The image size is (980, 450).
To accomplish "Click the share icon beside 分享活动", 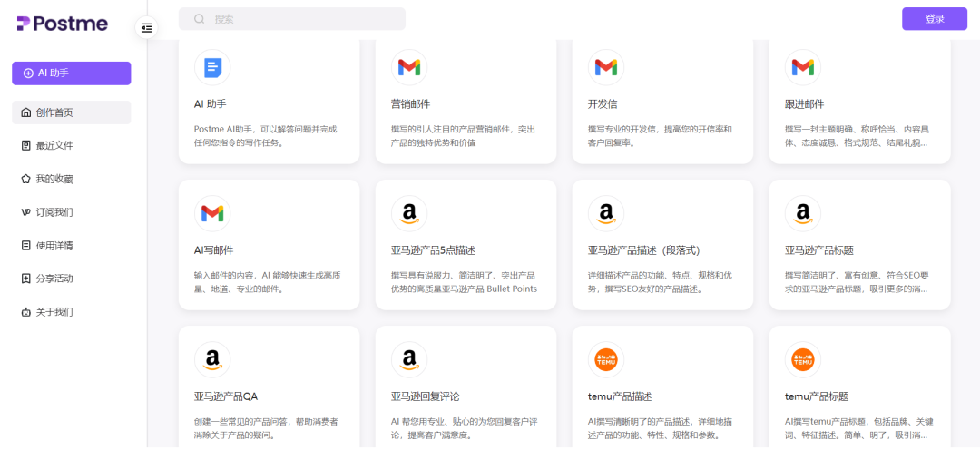I will click(25, 279).
